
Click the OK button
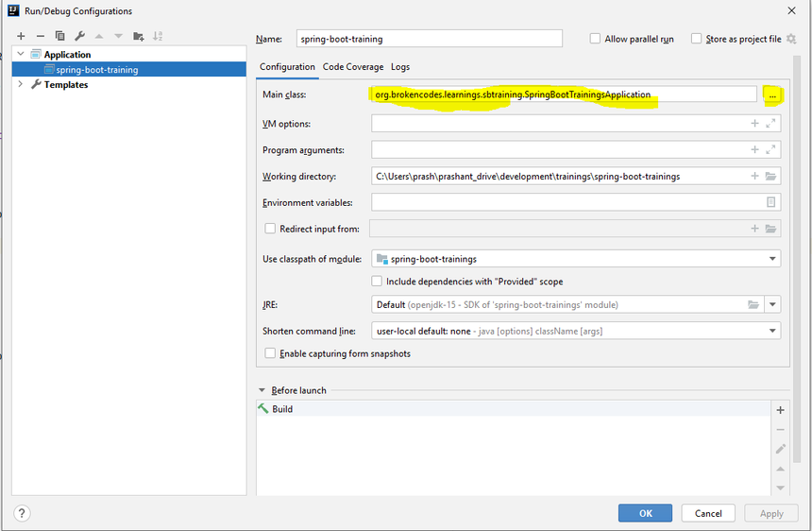click(645, 513)
